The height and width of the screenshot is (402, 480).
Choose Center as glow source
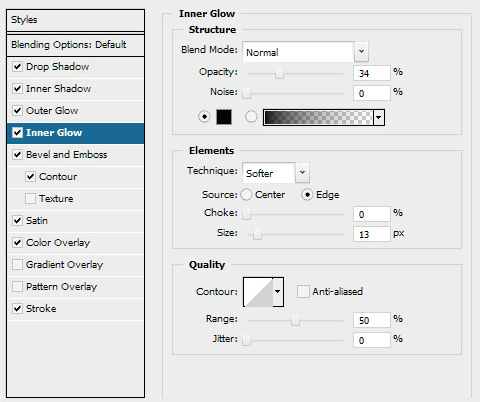246,195
